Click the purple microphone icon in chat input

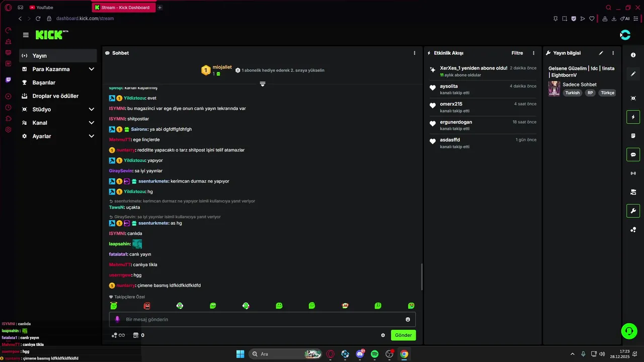pos(117,319)
